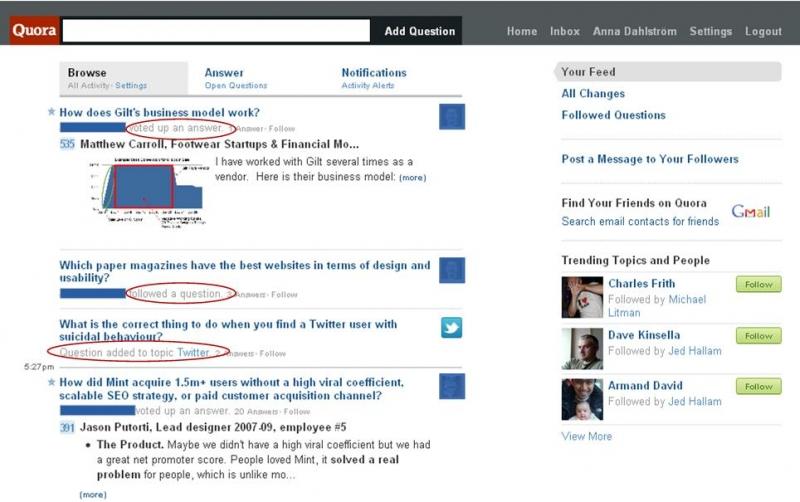Focus the Quora search question field
The image size is (800, 502).
point(216,31)
